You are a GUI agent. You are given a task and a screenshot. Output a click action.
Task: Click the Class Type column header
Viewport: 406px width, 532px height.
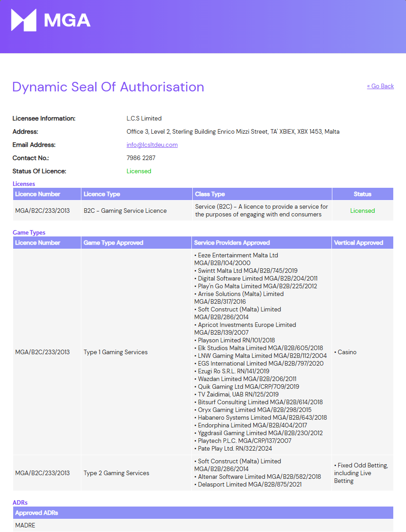(210, 194)
